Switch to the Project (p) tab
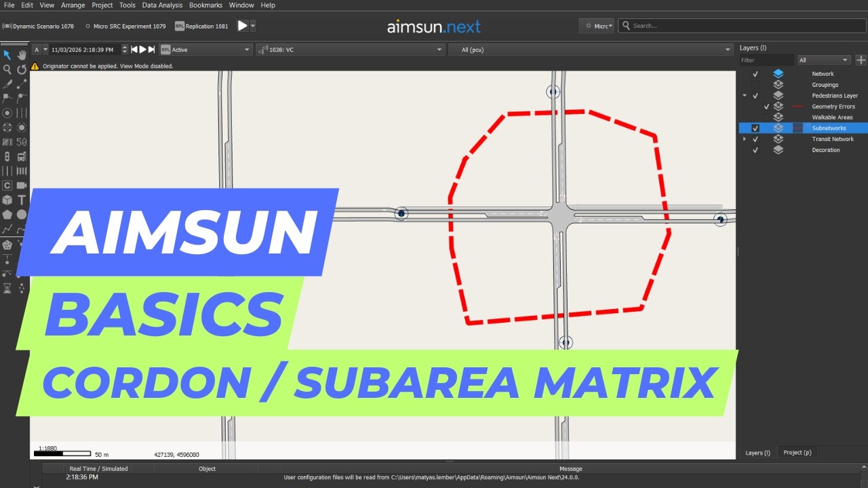This screenshot has height=488, width=868. point(797,452)
